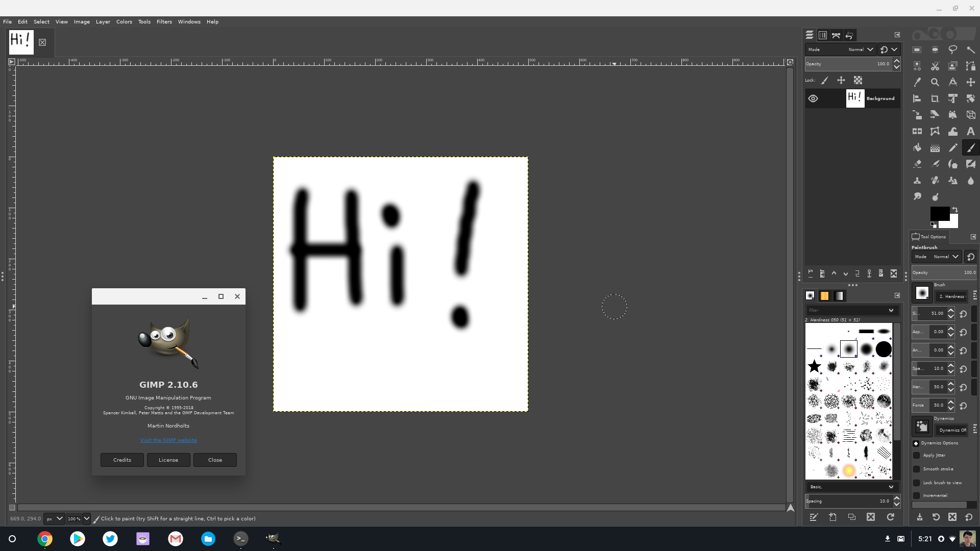Open the zoom percentage dropdown in status bar
Screen dimensions: 980x551
click(87, 518)
